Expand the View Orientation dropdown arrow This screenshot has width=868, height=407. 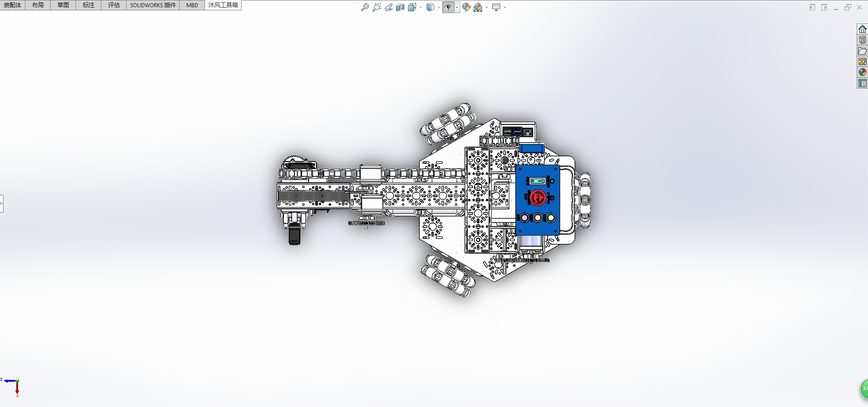[x=421, y=7]
